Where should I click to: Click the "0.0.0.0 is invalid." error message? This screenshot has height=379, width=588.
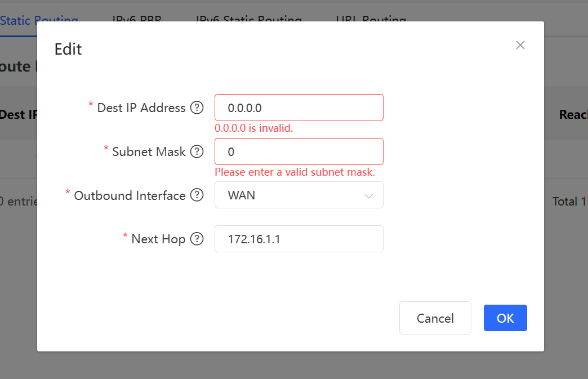tap(253, 128)
